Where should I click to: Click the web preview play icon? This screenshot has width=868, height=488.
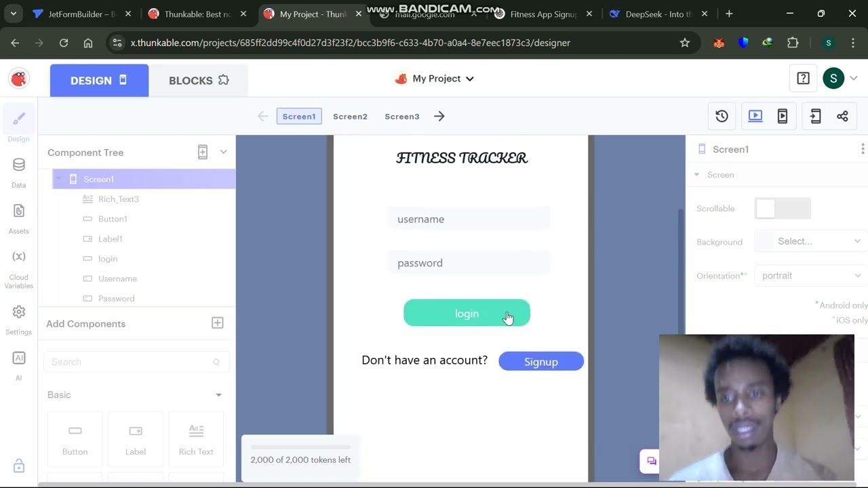point(755,116)
